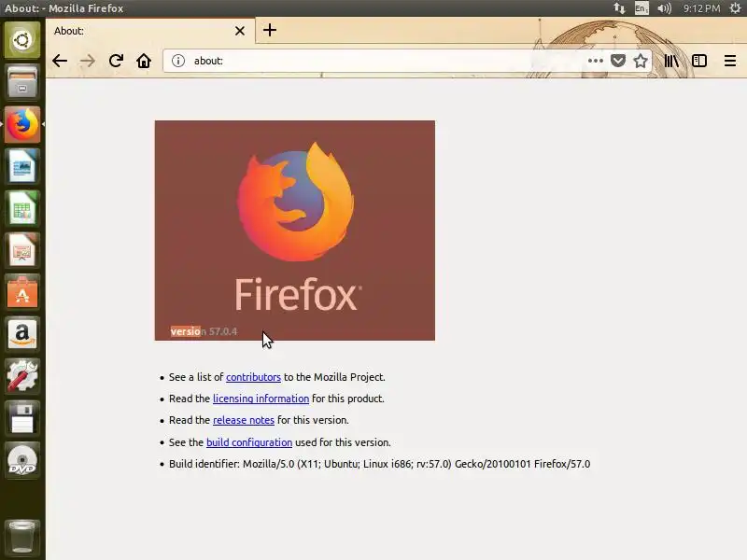The height and width of the screenshot is (560, 747).
Task: Open sound volume indicator
Action: pos(664,8)
